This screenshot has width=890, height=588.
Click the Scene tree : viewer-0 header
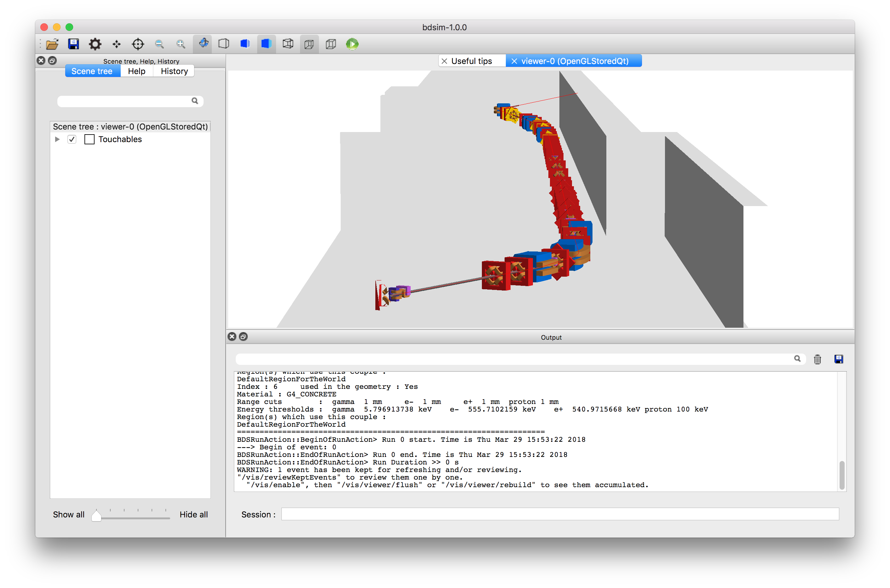(x=130, y=127)
